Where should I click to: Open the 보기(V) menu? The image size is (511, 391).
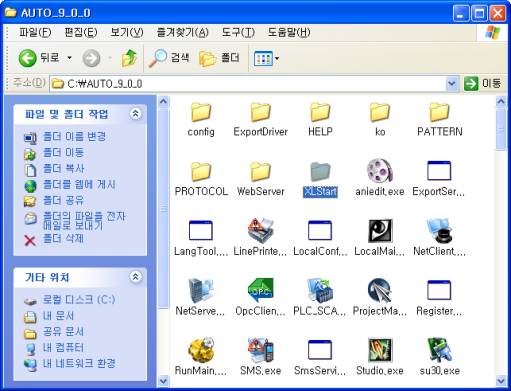pyautogui.click(x=127, y=32)
